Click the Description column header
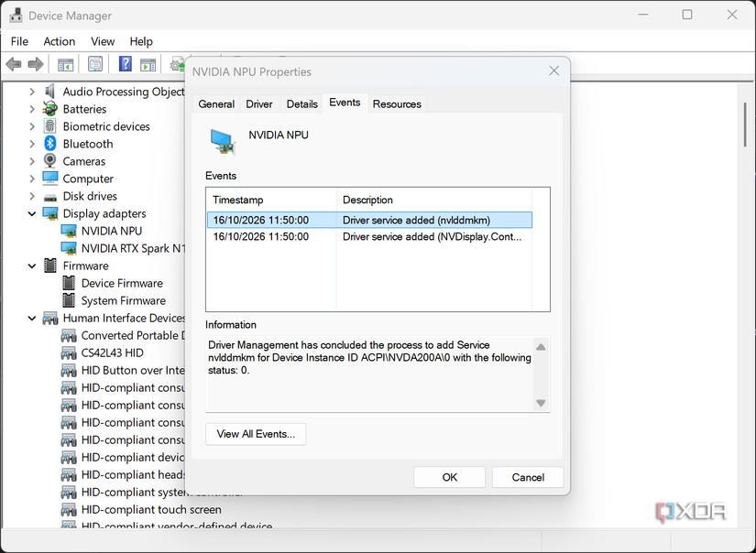The width and height of the screenshot is (756, 553). tap(434, 200)
